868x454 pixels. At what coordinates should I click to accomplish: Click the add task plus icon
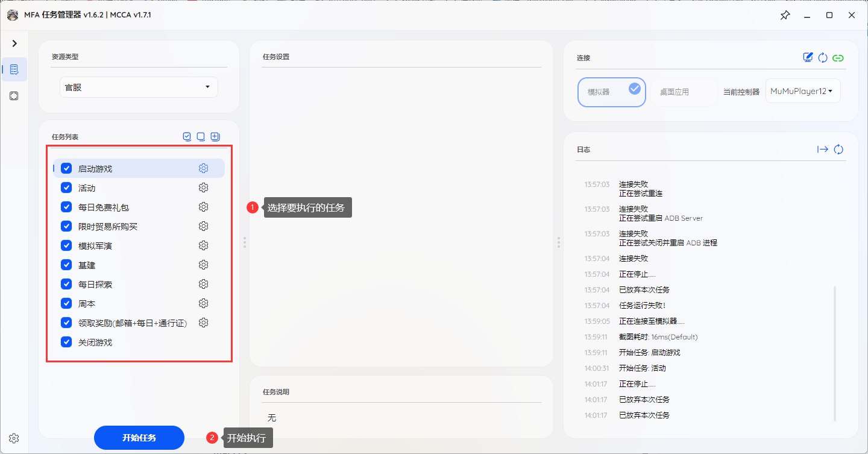point(215,137)
